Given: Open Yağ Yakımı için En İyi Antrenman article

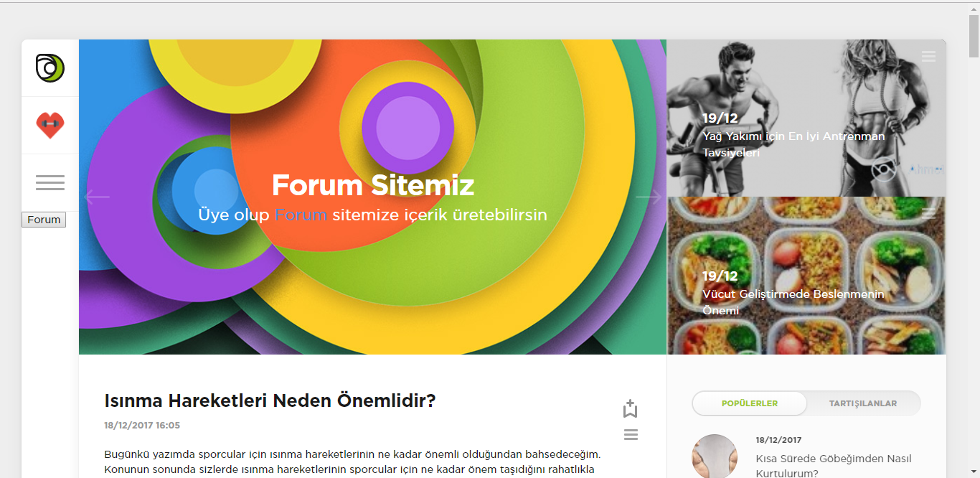Looking at the screenshot, I should (x=793, y=144).
